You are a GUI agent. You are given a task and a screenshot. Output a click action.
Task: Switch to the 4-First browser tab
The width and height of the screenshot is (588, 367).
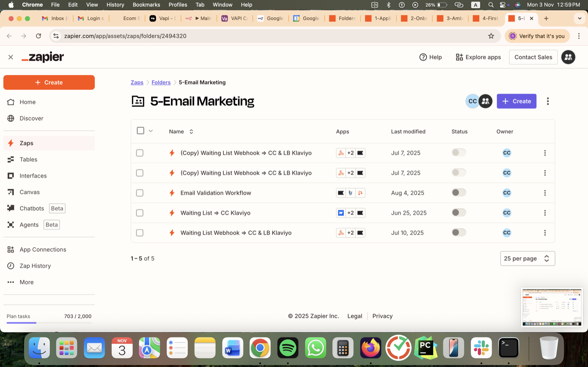click(486, 18)
